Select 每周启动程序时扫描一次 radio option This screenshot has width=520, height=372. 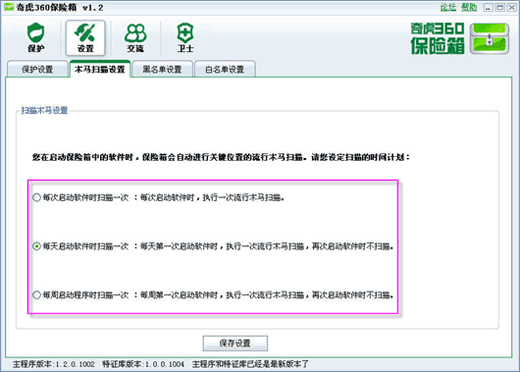click(37, 295)
